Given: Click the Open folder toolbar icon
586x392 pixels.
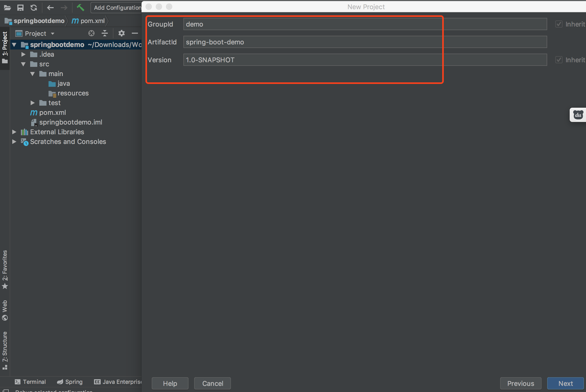Looking at the screenshot, I should 7,8.
